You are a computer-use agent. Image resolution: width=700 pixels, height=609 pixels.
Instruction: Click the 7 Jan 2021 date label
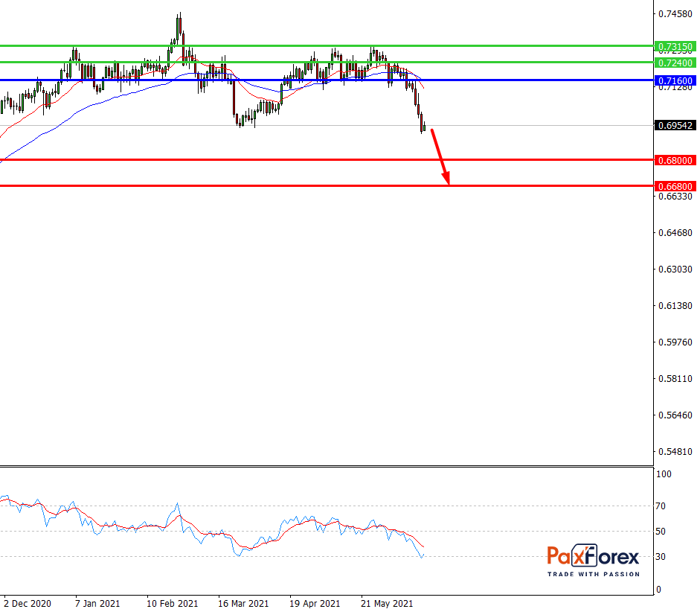tap(97, 603)
